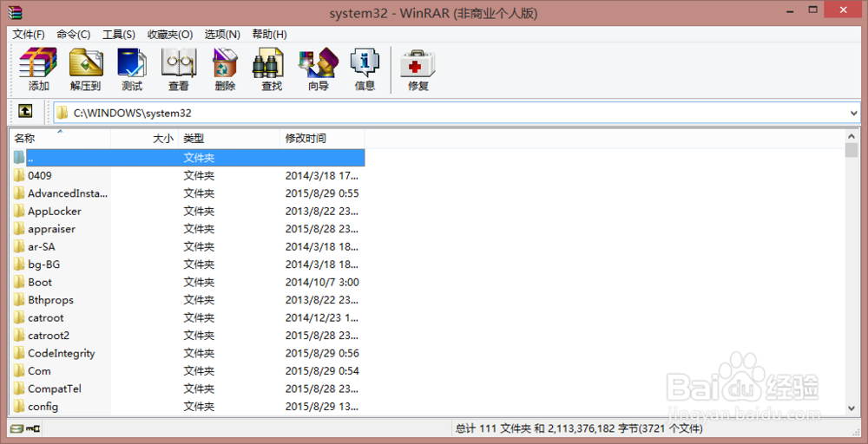Click the scrollbar up arrow
This screenshot has width=868, height=444.
pyautogui.click(x=852, y=135)
